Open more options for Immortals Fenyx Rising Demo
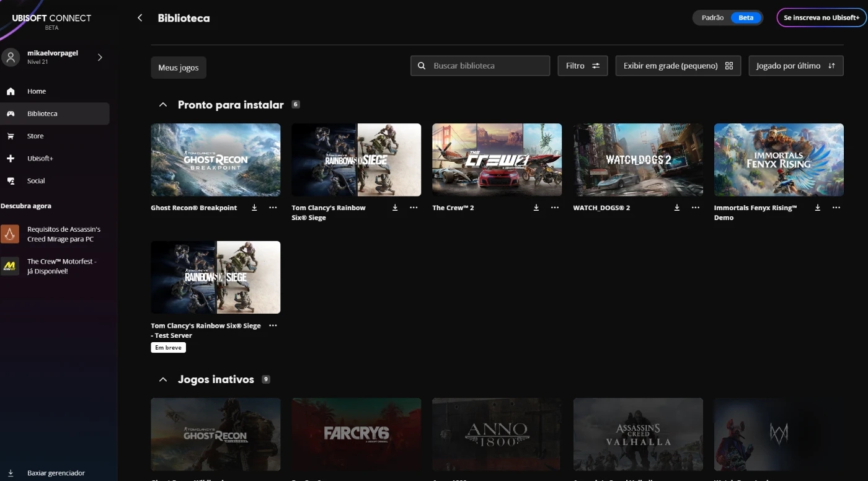This screenshot has height=481, width=868. [836, 208]
